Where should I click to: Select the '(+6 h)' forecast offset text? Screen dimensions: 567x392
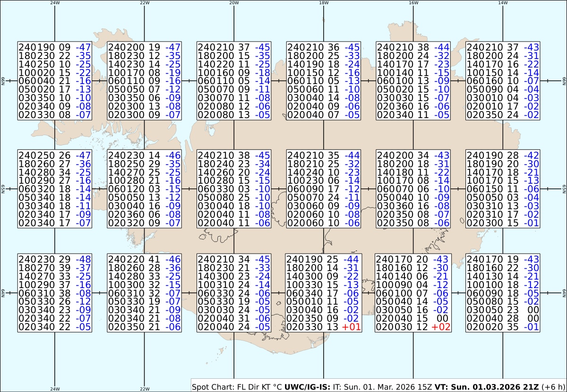pos(552,386)
